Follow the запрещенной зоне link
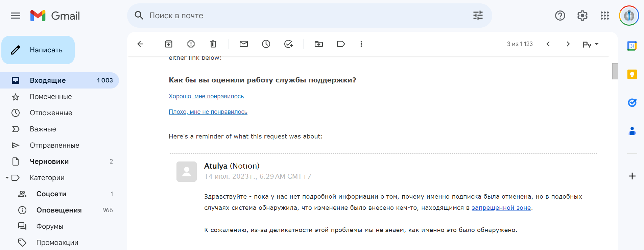This screenshot has width=644, height=250. (501, 208)
